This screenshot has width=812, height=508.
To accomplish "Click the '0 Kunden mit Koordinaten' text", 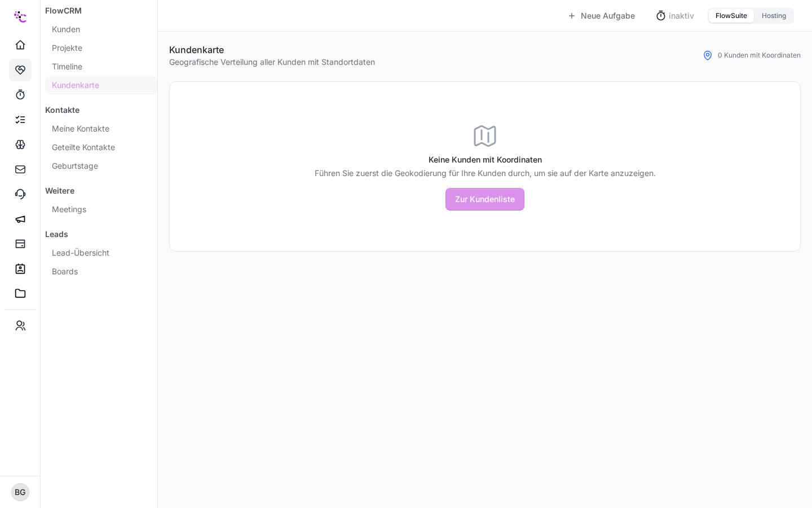I will pos(759,55).
